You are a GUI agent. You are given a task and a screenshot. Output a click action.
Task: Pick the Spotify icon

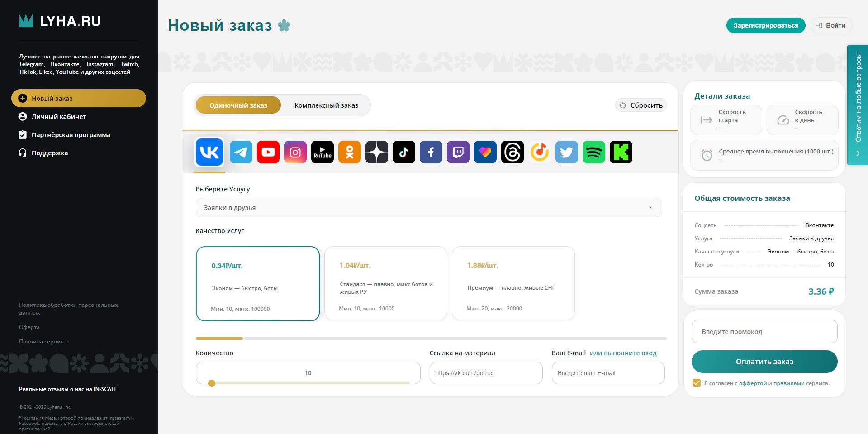tap(594, 152)
